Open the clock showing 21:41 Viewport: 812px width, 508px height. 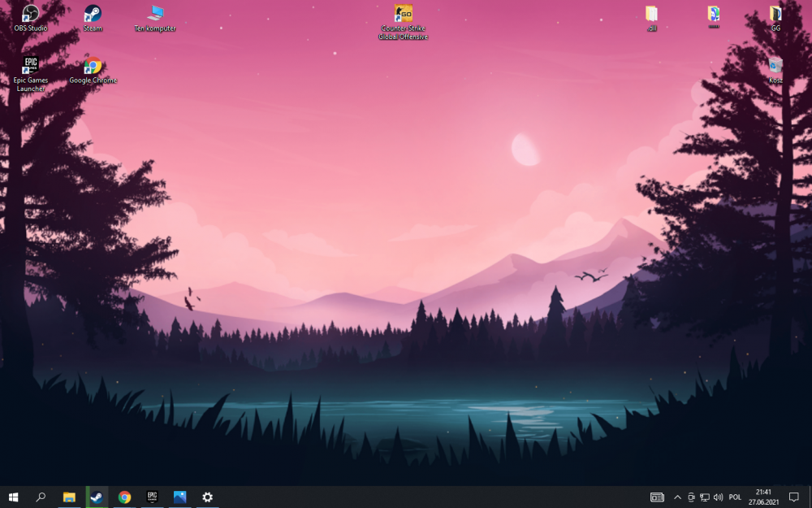click(x=763, y=497)
